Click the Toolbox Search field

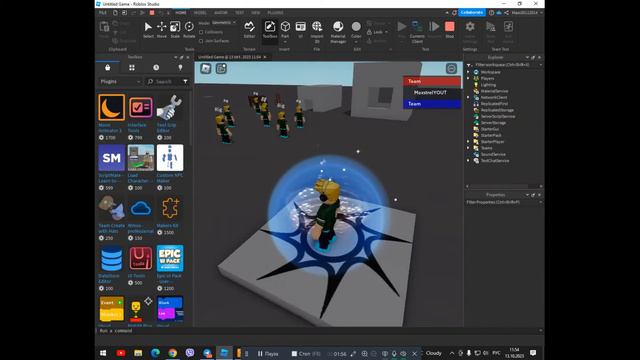[163, 82]
